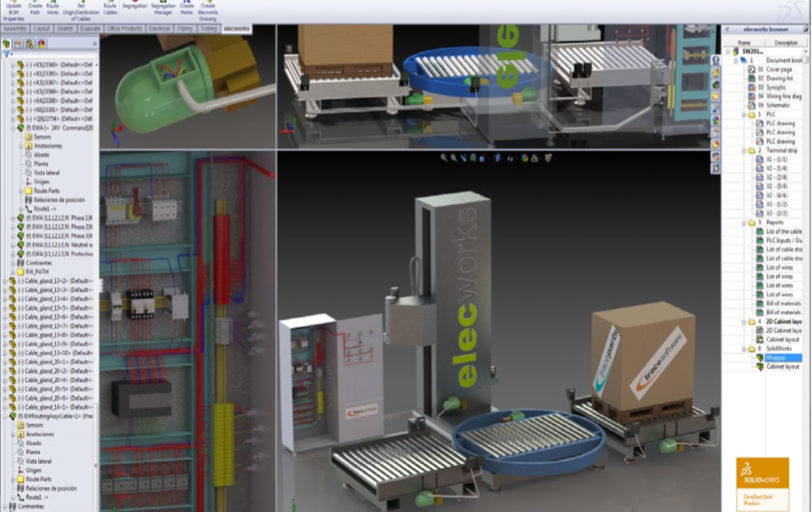
Task: Click the Cable_gland_13<10> part icon
Action: pyautogui.click(x=12, y=353)
